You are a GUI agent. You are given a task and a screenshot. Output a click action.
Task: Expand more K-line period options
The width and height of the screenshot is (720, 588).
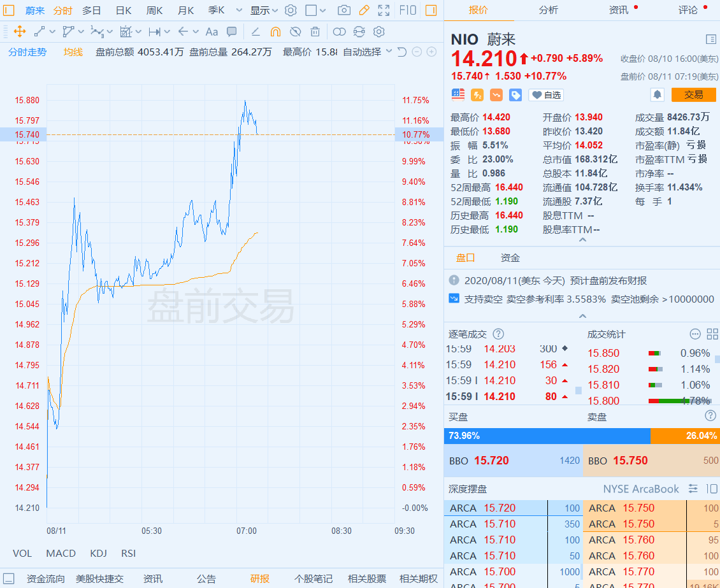(239, 10)
